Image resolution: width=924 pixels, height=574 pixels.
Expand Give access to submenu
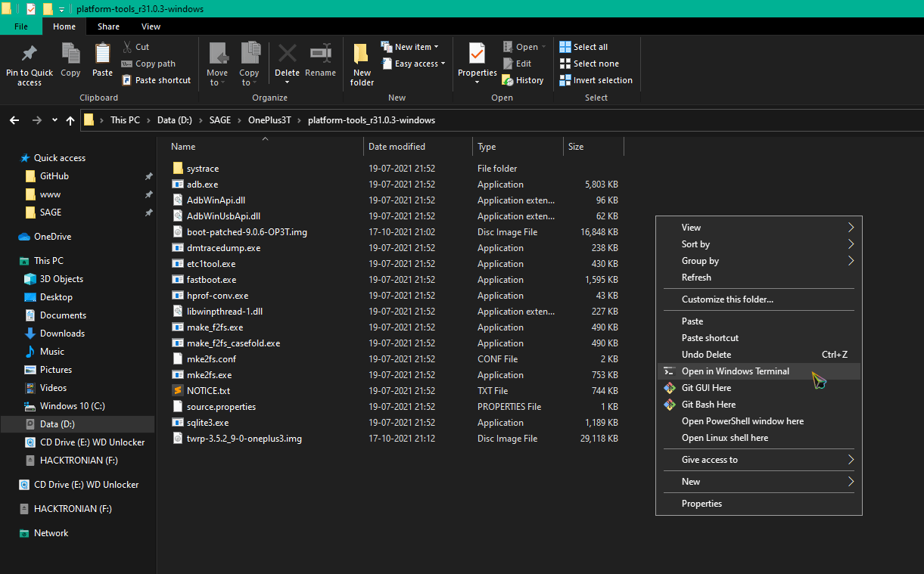coord(851,460)
